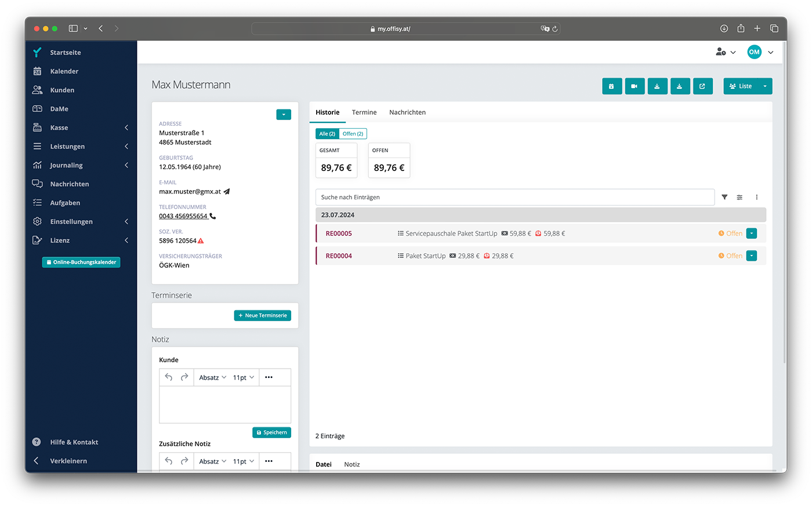Open the Absatz paragraph style dropdown
812x506 pixels.
click(x=212, y=377)
